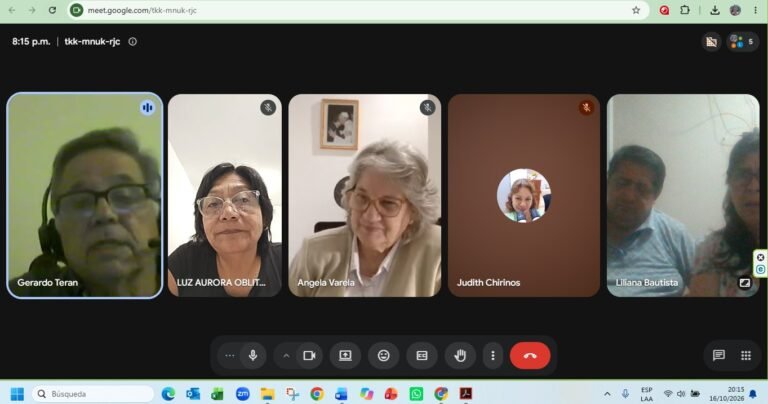The height and width of the screenshot is (404, 768).
Task: Open Zoom from taskbar
Action: [242, 394]
